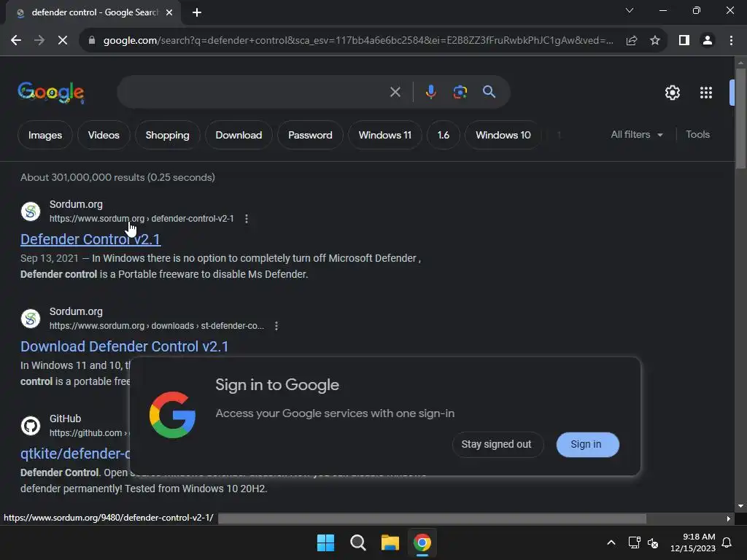Viewport: 747px width, 560px height.
Task: Open Chrome side panel
Action: click(684, 41)
